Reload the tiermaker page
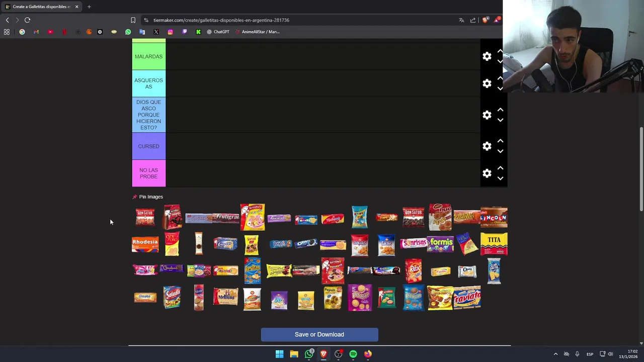This screenshot has width=644, height=362. coord(27,20)
